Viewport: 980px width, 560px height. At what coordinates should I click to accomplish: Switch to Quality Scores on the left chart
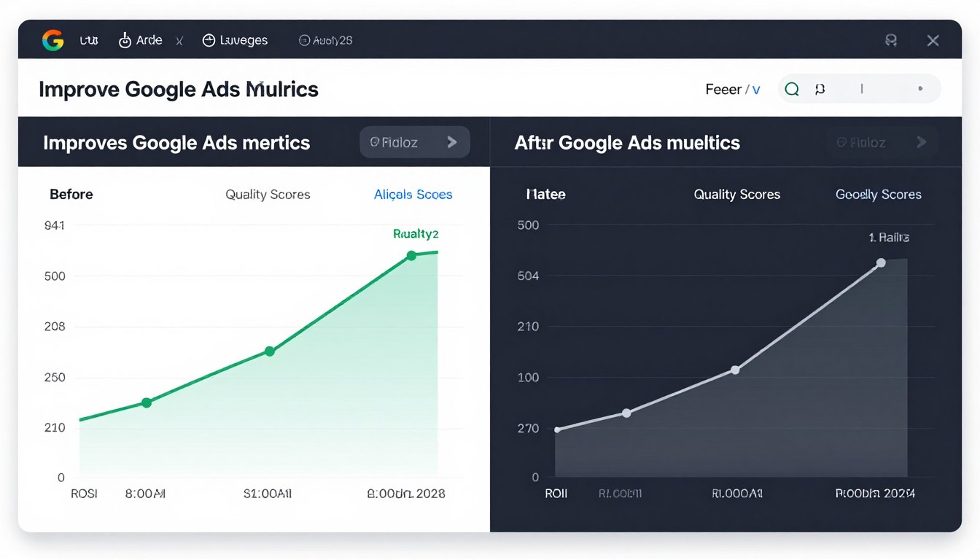click(x=268, y=195)
